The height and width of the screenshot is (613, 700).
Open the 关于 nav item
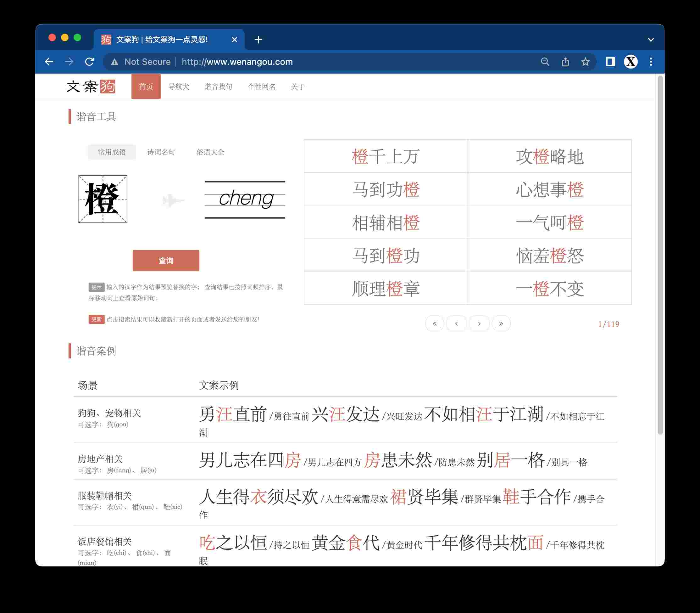click(x=298, y=87)
